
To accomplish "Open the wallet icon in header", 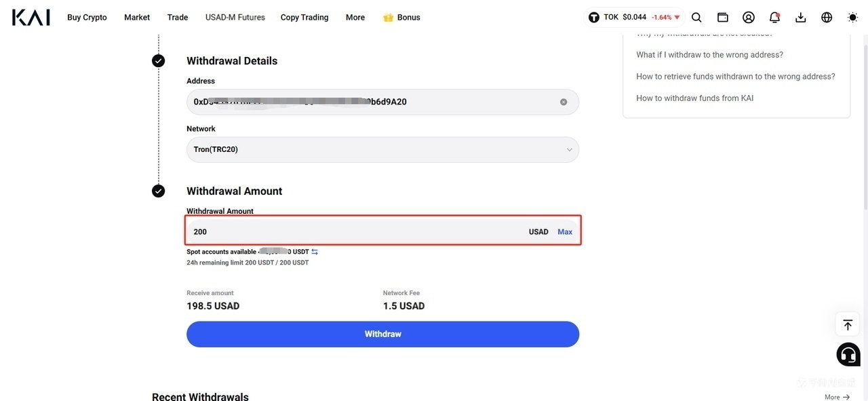I will (x=723, y=18).
